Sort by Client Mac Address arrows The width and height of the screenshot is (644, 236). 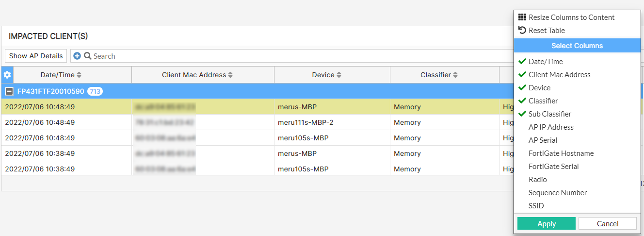click(x=231, y=75)
